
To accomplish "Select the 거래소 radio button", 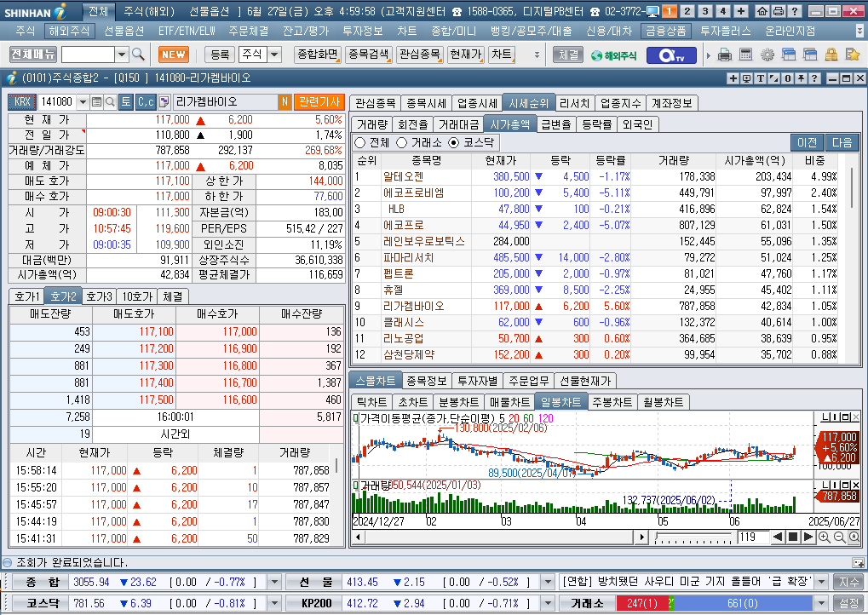I will click(x=402, y=143).
